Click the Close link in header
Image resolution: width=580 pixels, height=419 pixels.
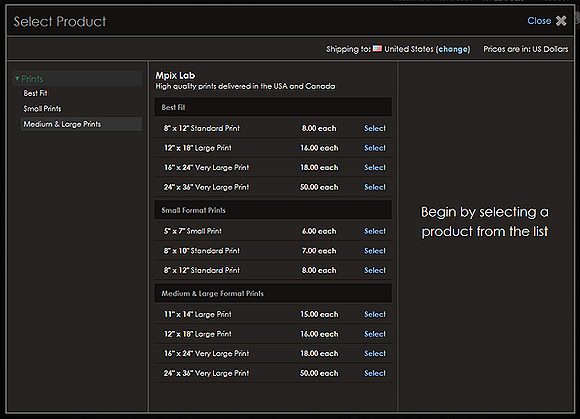point(539,21)
